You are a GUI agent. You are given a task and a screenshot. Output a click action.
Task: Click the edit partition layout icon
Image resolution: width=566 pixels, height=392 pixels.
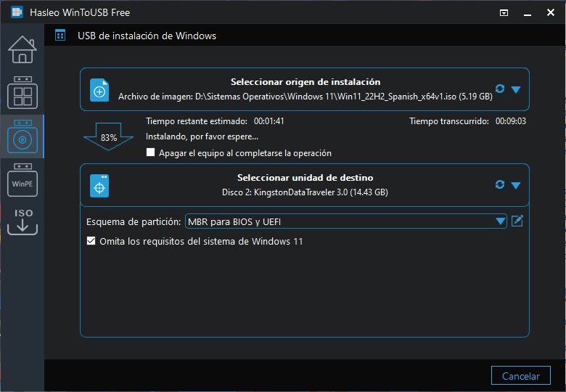click(517, 221)
